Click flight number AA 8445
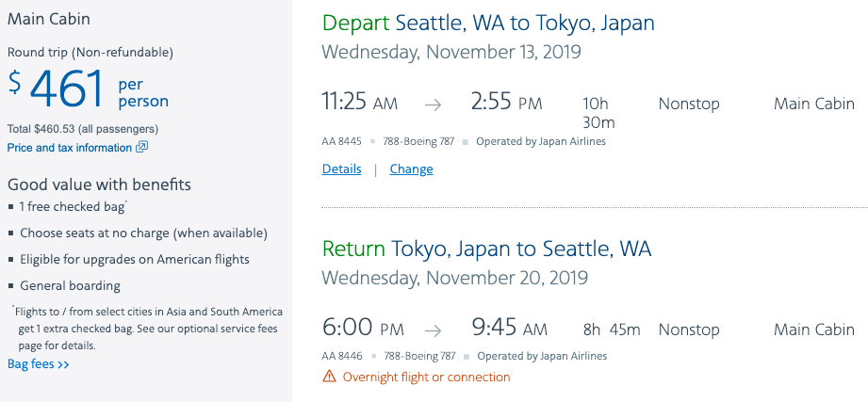 tap(341, 142)
